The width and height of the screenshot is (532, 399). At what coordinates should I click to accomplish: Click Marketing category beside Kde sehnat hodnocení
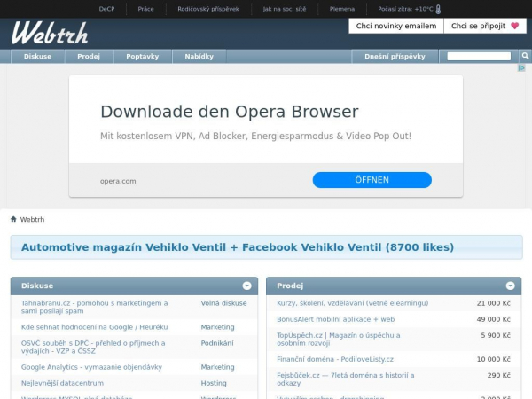click(x=217, y=327)
